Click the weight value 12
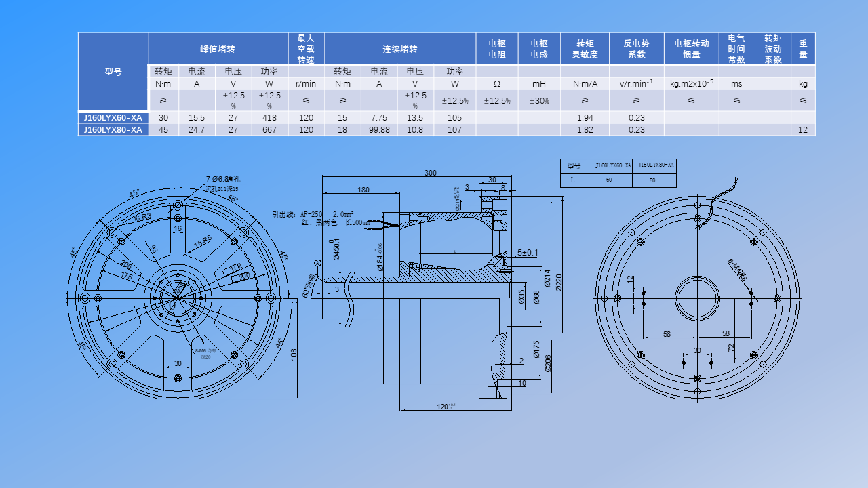Viewport: 868px width, 488px height. 803,129
